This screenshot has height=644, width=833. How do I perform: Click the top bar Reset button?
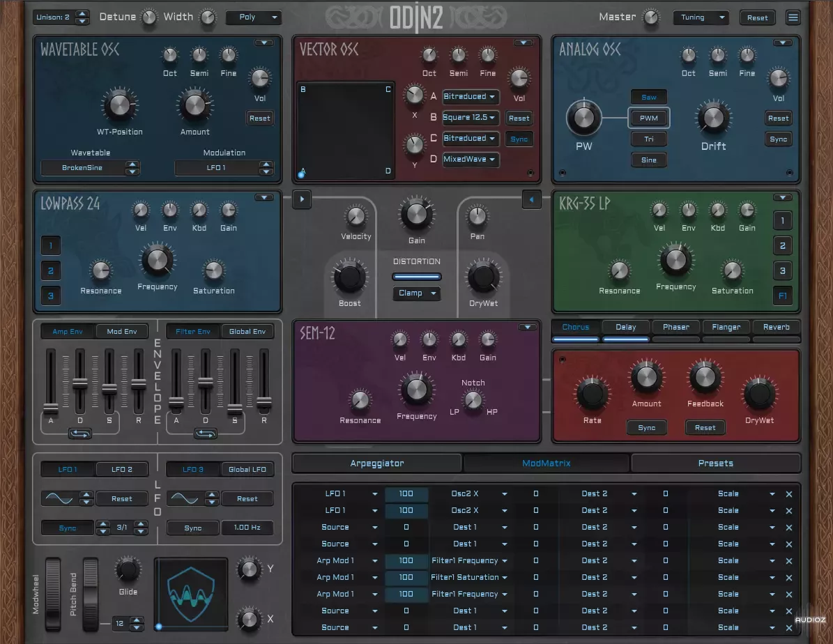[x=757, y=17]
